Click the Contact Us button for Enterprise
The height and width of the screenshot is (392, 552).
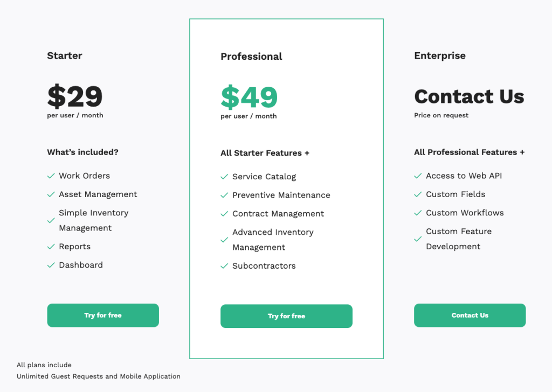[x=470, y=315]
